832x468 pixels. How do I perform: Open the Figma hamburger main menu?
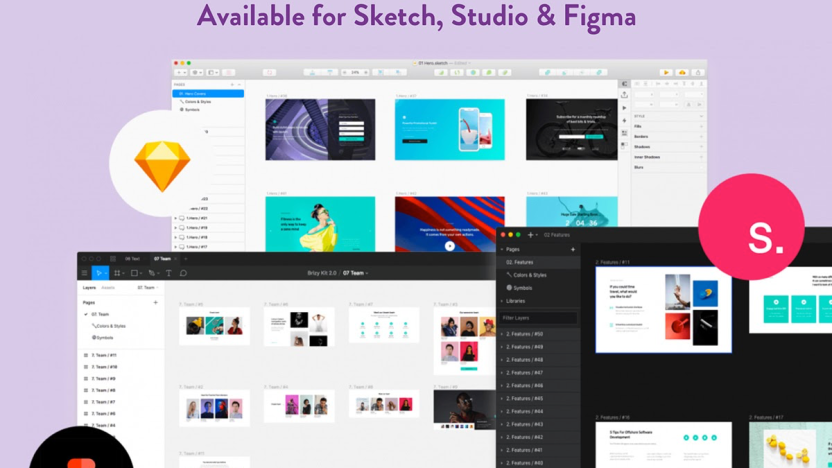(x=84, y=273)
